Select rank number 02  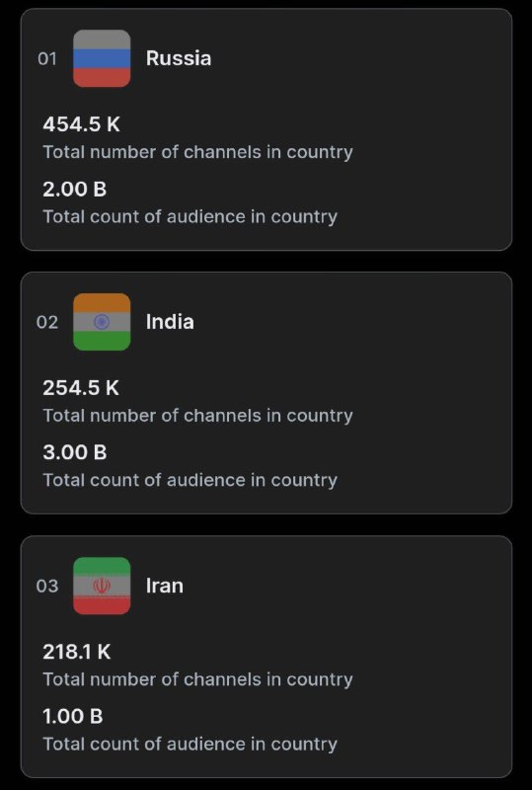click(47, 323)
